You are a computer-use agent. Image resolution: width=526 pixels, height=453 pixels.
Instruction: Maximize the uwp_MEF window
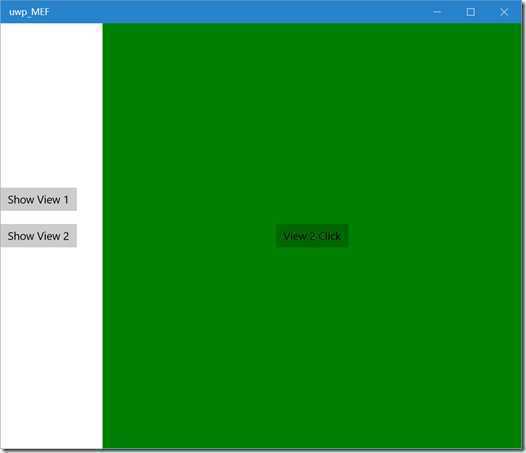pos(470,12)
